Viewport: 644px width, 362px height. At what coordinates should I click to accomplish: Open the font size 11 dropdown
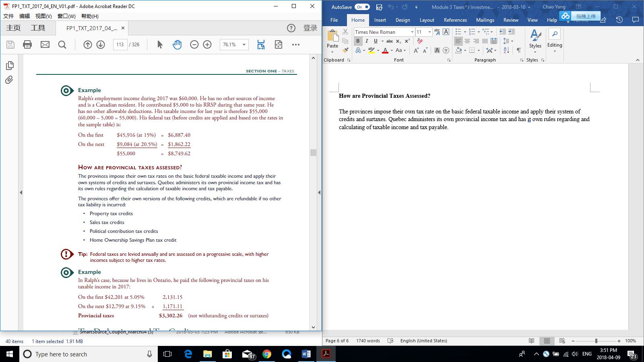(429, 32)
